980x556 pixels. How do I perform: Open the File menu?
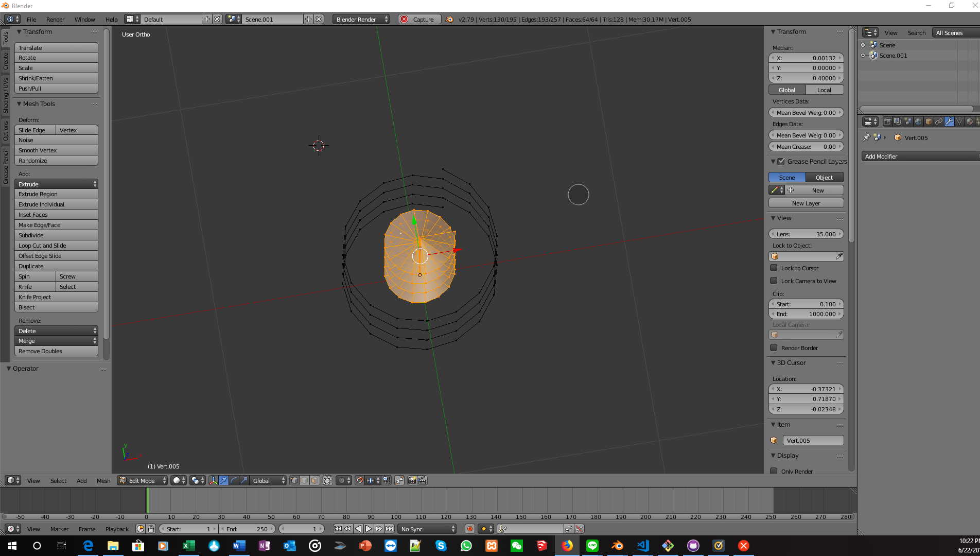(x=31, y=19)
